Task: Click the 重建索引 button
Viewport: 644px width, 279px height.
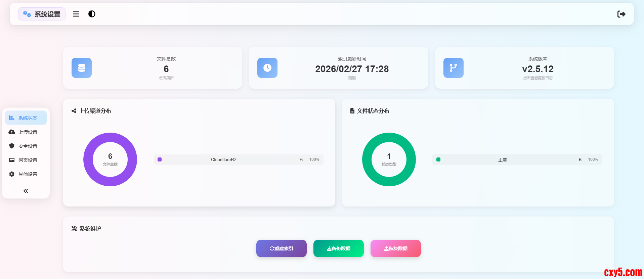Action: pos(282,248)
